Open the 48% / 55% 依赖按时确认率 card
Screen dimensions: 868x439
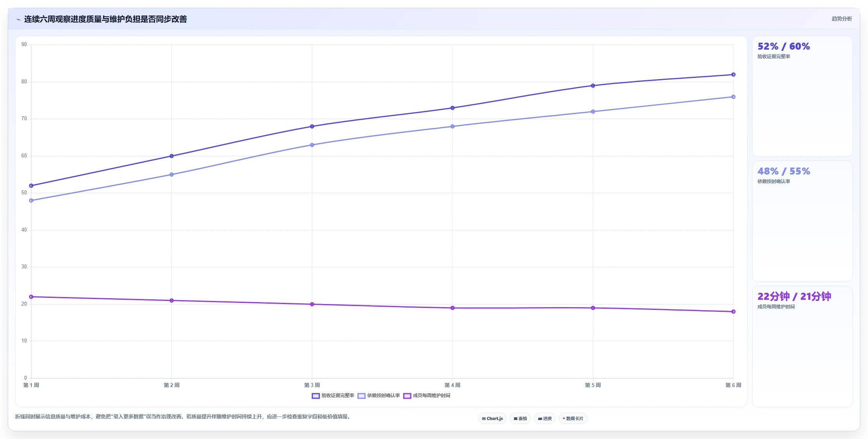802,221
